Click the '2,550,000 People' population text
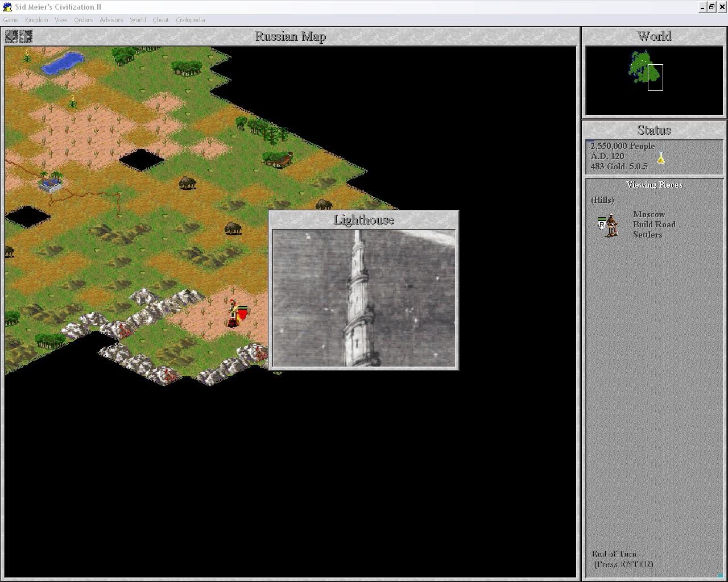This screenshot has height=582, width=728. coord(623,146)
